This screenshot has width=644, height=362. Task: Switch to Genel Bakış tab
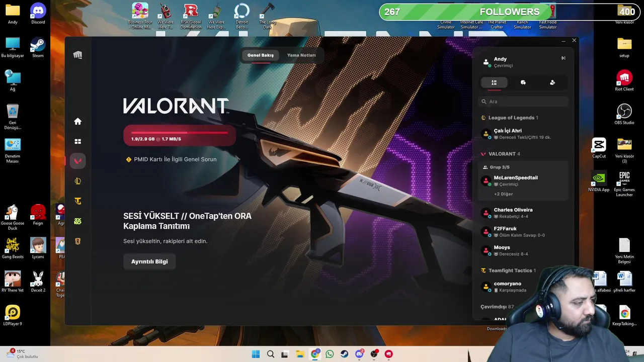260,55
